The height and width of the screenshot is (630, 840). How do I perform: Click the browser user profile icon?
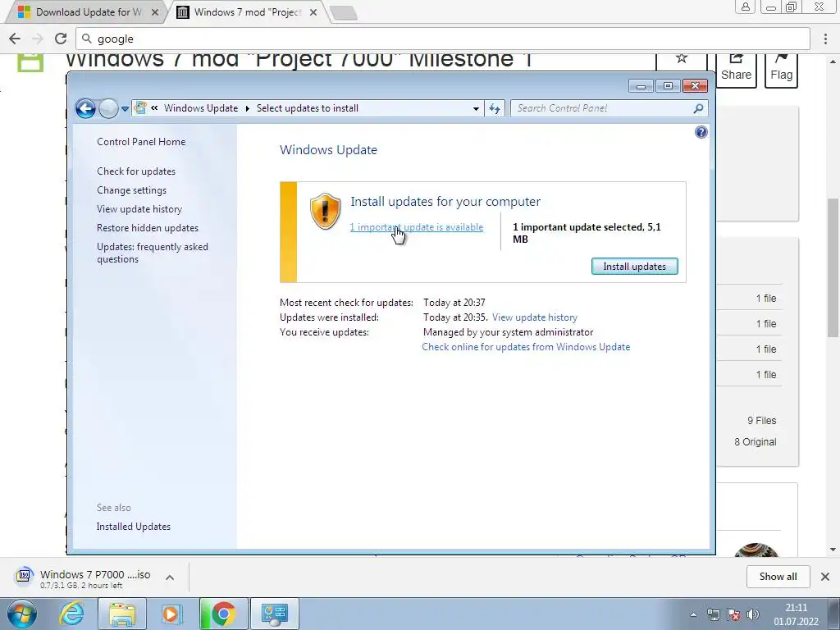pyautogui.click(x=745, y=7)
